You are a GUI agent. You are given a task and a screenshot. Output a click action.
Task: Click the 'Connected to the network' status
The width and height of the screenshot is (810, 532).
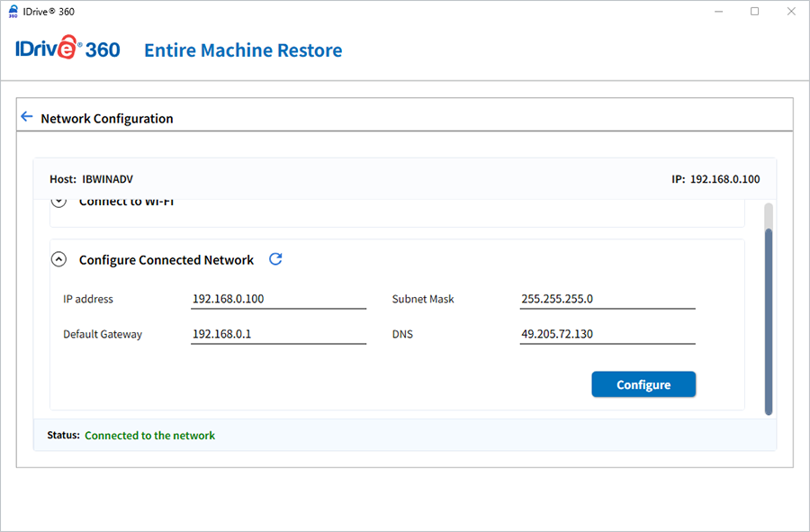pyautogui.click(x=149, y=436)
